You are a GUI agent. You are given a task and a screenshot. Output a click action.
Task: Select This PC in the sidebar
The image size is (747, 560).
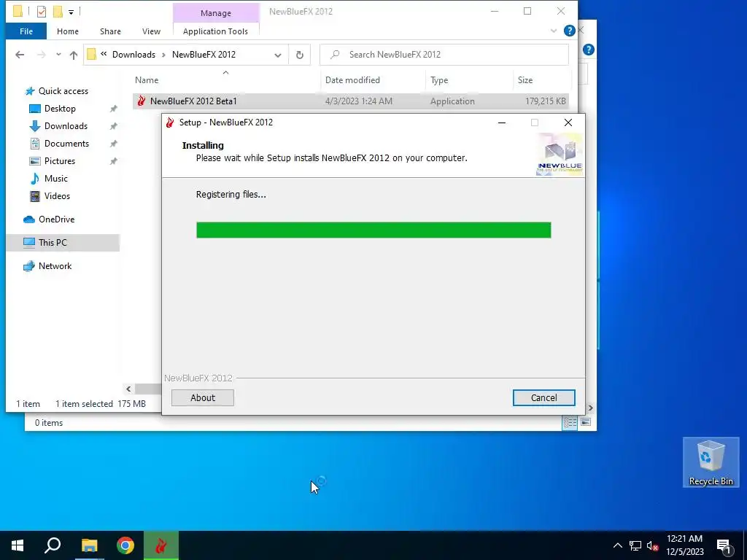tap(53, 243)
